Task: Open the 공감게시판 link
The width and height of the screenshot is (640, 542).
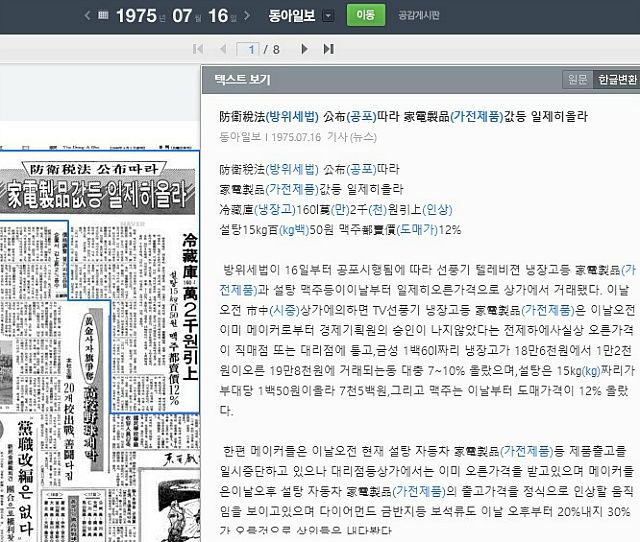Action: click(x=419, y=16)
